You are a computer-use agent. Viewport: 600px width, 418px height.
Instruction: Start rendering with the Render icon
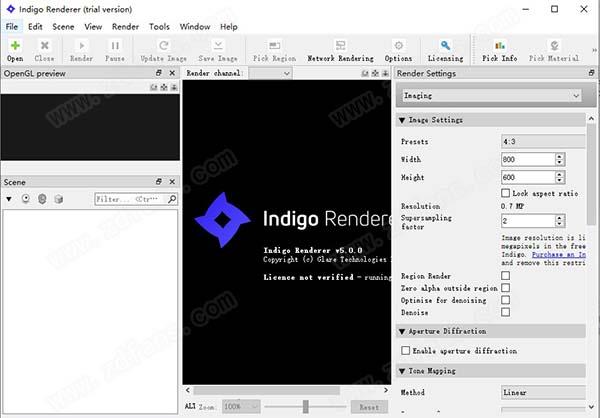coord(81,51)
